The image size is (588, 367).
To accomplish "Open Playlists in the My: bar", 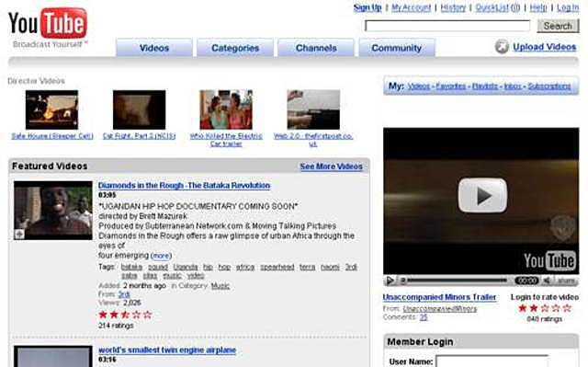I will coord(485,86).
